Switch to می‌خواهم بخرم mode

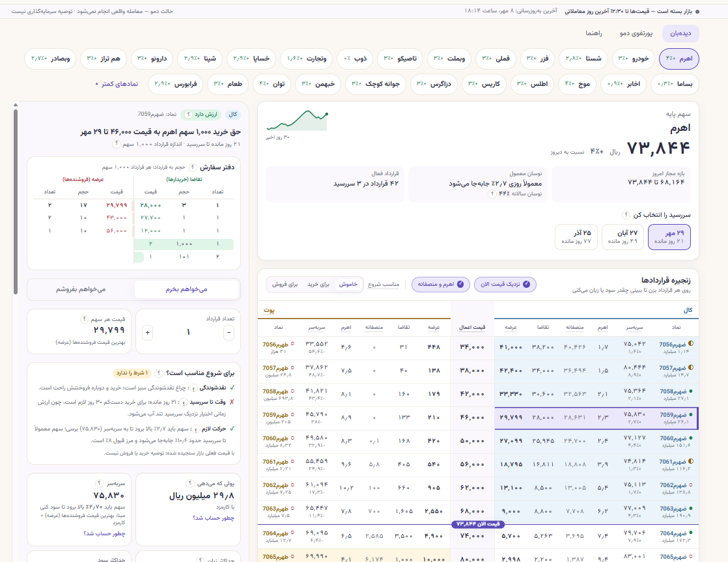[x=187, y=289]
